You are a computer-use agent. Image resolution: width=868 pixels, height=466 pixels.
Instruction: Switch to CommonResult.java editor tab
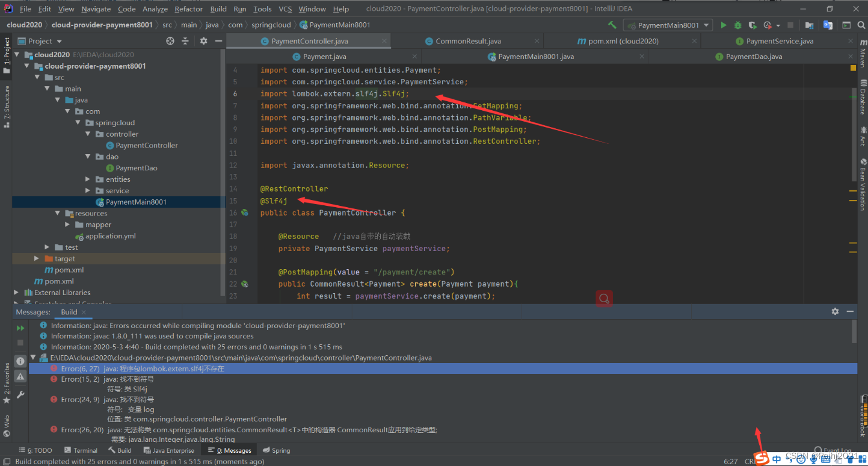[468, 41]
